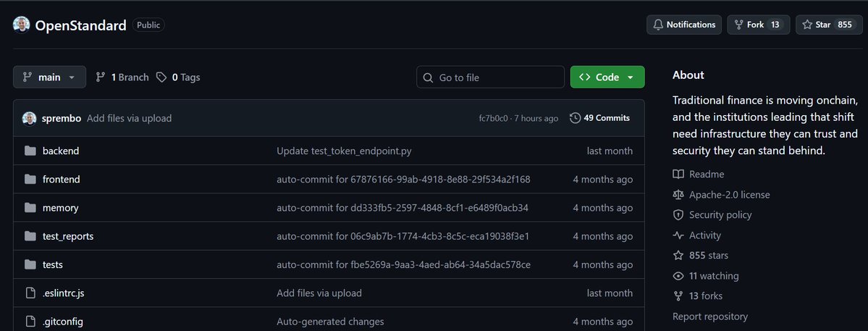Open the OpenStandard repository title link
The image size is (868, 331).
(81, 25)
